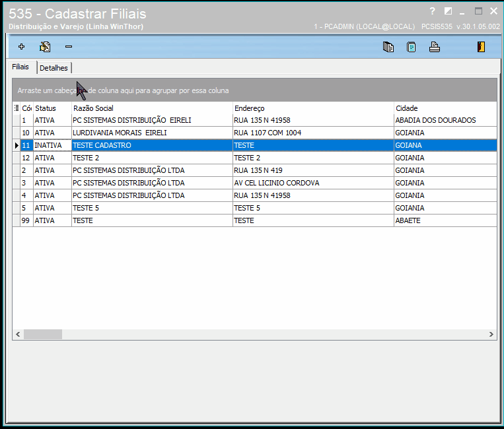
Task: Click code 99 cell
Action: [26, 220]
